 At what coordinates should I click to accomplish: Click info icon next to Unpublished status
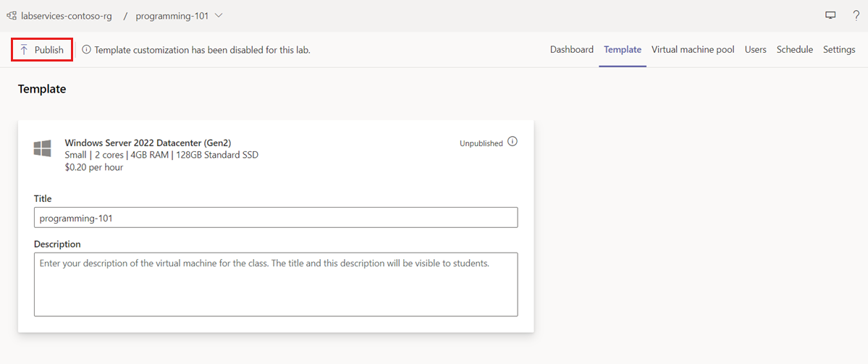pos(513,142)
